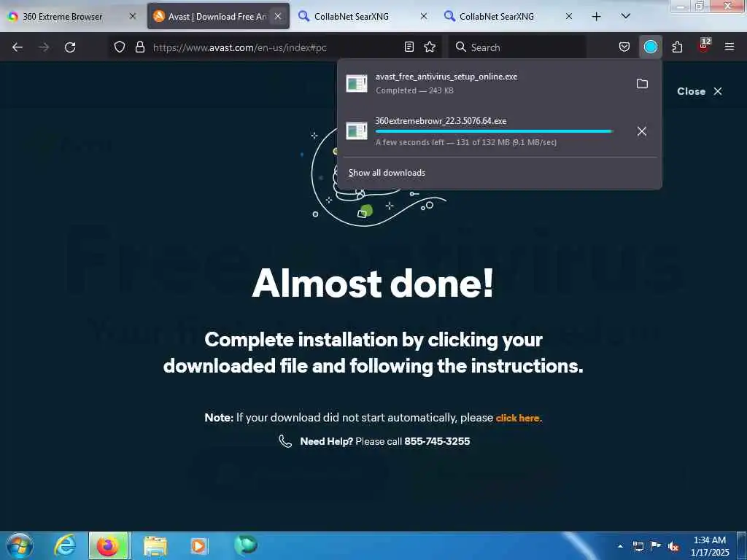The height and width of the screenshot is (560, 747).
Task: Click the avast setup file icon
Action: [x=356, y=84]
